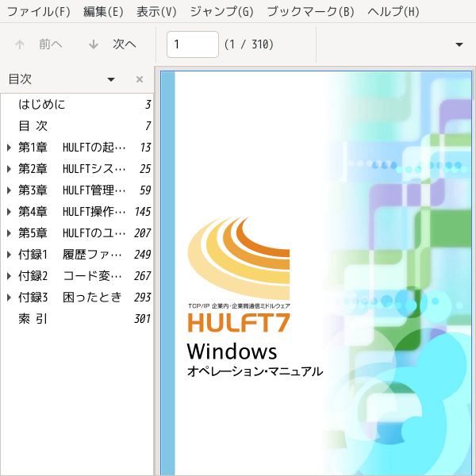Expand the 第4章 HULFT操作… chapter
The height and width of the screenshot is (476, 476).
[9, 212]
